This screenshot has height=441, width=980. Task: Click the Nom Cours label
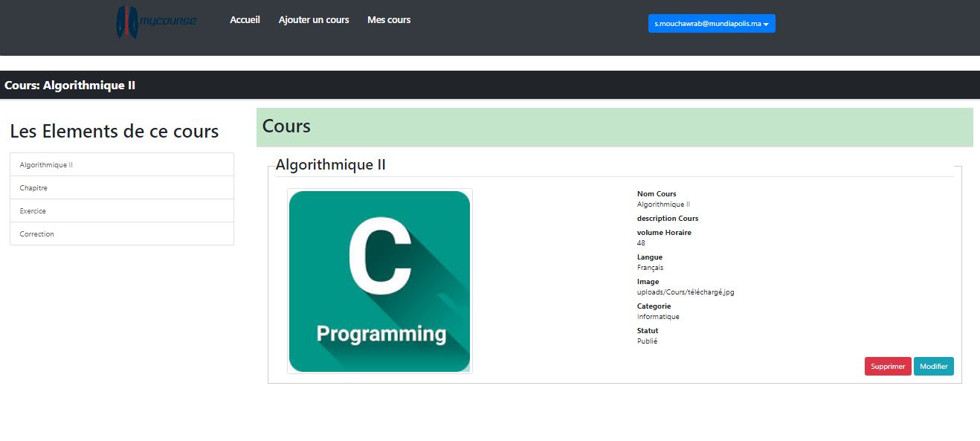click(x=657, y=194)
